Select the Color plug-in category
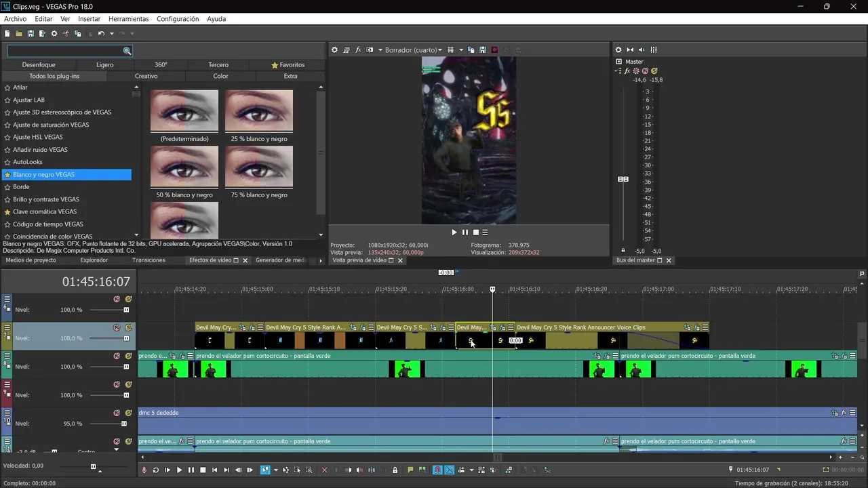This screenshot has width=868, height=488. point(221,76)
